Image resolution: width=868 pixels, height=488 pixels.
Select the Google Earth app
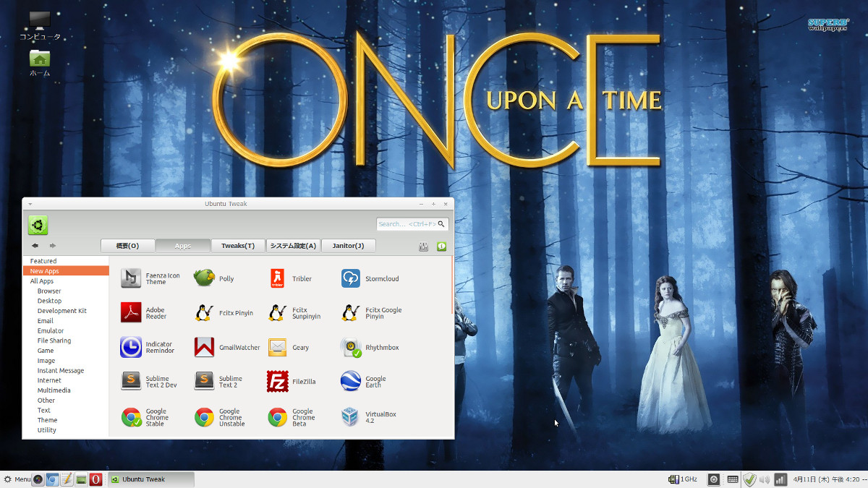[364, 382]
